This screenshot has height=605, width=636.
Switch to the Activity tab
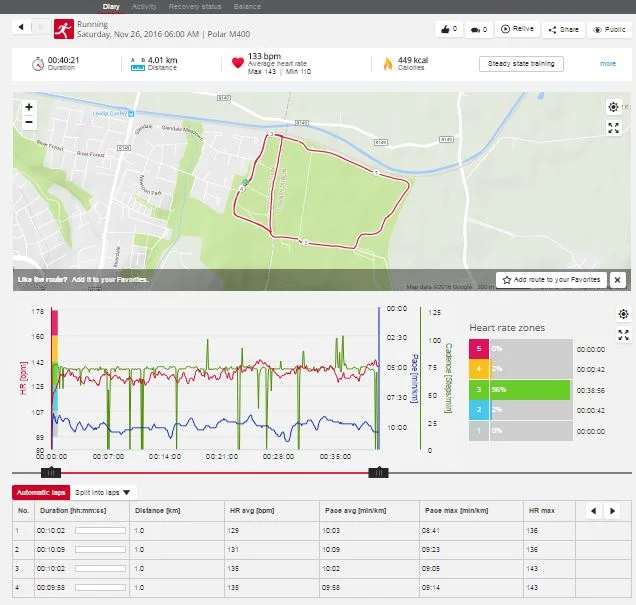pos(144,6)
